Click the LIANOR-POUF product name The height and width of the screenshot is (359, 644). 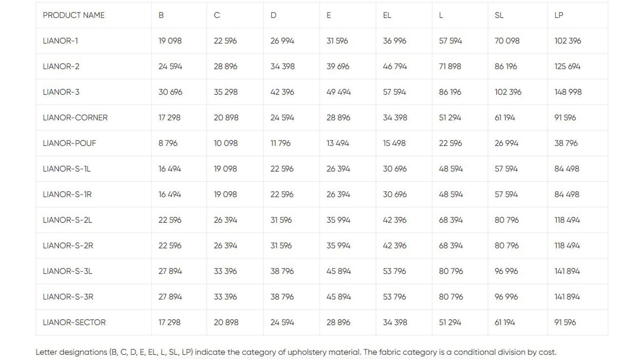pos(69,143)
